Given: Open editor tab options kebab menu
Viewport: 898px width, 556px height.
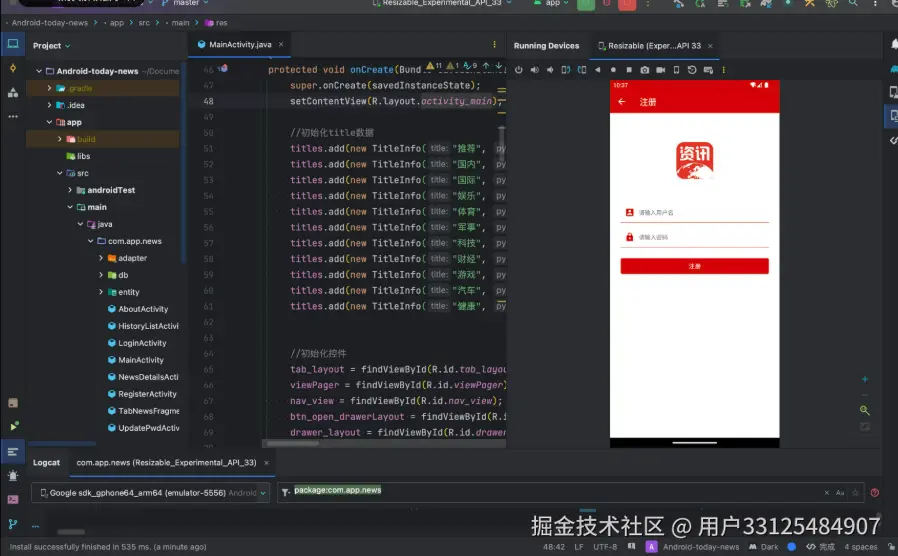Looking at the screenshot, I should coord(494,45).
